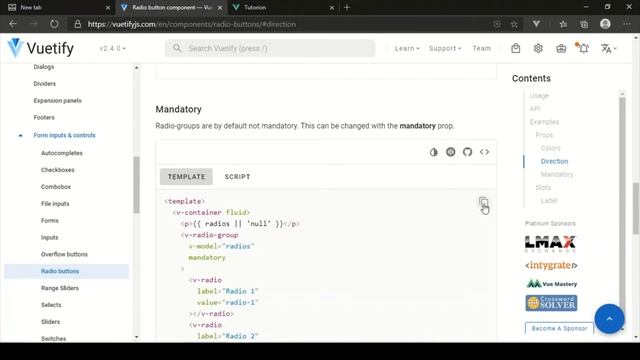Click the site lock icon
Viewport: 640px width, 360px height.
pos(78,24)
